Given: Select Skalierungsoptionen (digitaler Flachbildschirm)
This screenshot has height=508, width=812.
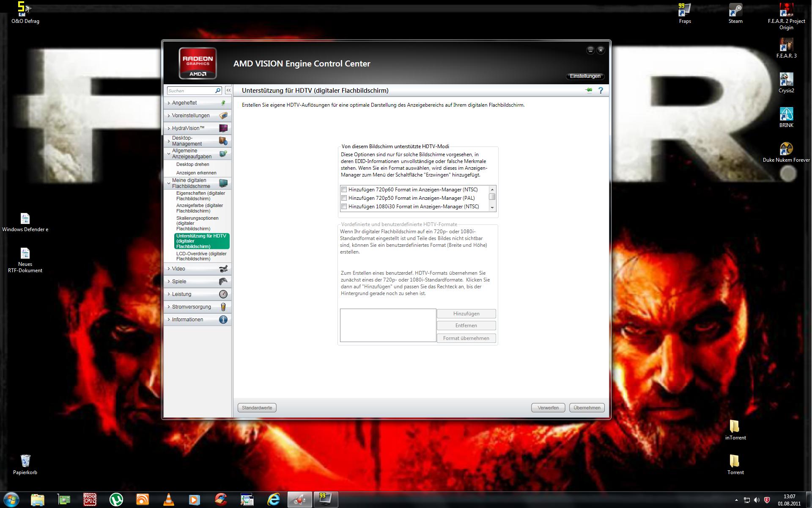Looking at the screenshot, I should pyautogui.click(x=197, y=223).
